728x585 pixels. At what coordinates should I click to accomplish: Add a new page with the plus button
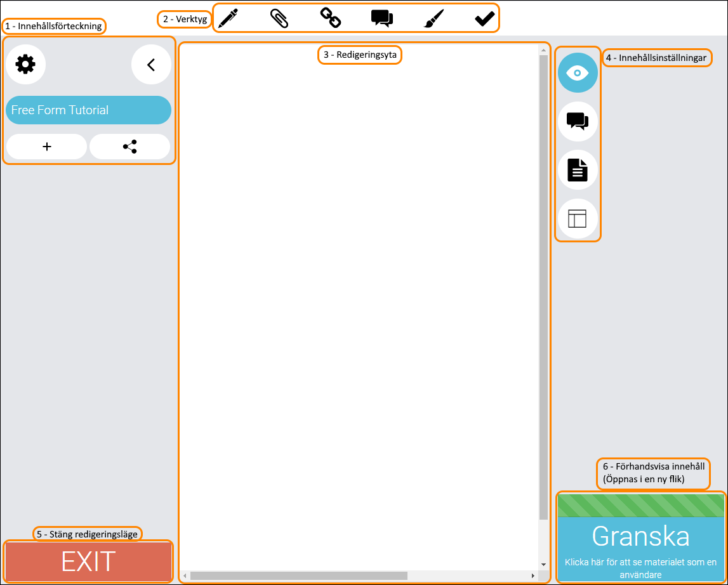coord(46,147)
